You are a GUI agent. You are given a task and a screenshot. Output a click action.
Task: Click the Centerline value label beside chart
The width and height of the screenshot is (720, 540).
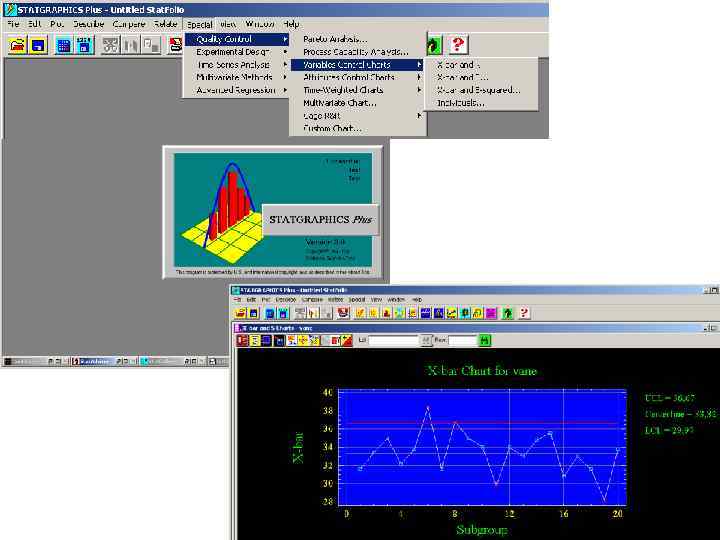click(681, 414)
